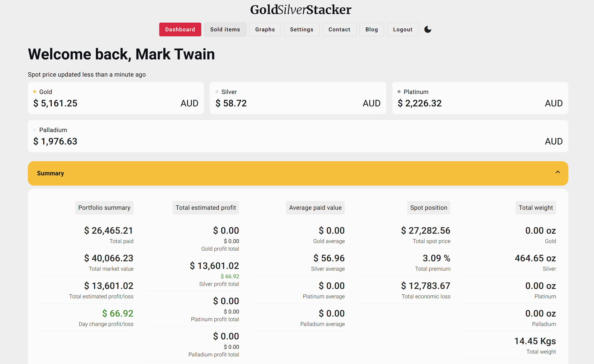Click the Contact button
This screenshot has height=364, width=594.
click(x=339, y=29)
